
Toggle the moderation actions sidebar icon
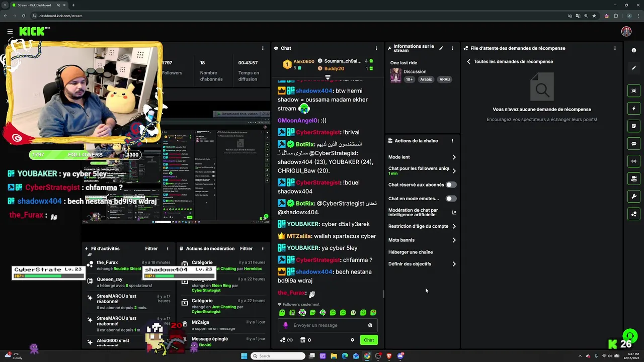click(x=634, y=178)
